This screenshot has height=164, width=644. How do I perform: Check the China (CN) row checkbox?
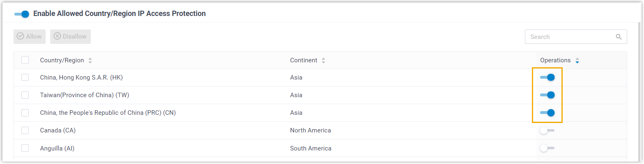click(x=25, y=113)
